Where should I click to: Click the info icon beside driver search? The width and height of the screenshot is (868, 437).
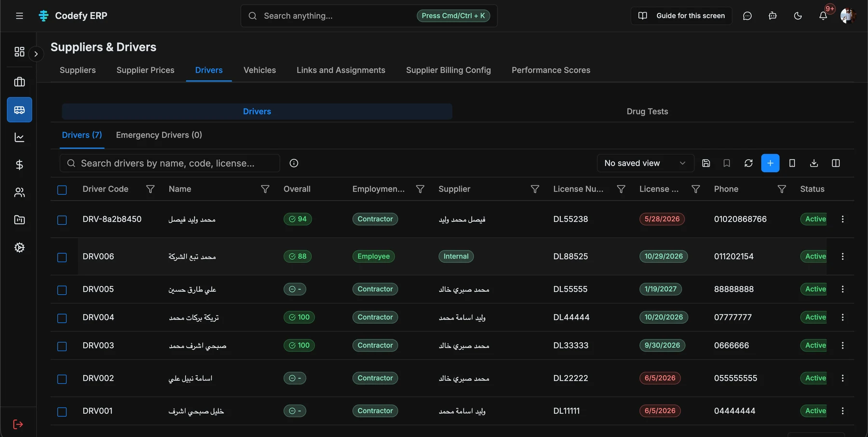tap(294, 163)
